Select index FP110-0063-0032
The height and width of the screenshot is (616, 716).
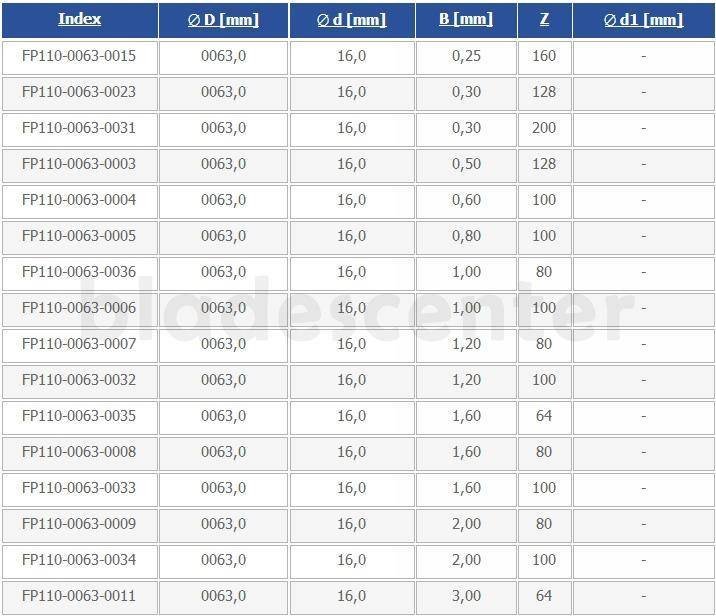point(79,380)
